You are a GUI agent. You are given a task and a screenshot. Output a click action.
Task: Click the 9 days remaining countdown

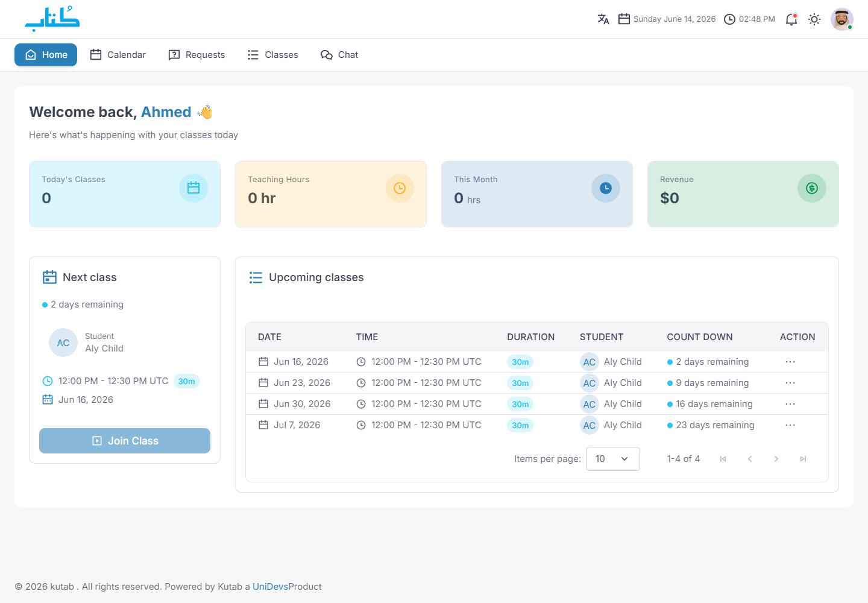coord(712,383)
